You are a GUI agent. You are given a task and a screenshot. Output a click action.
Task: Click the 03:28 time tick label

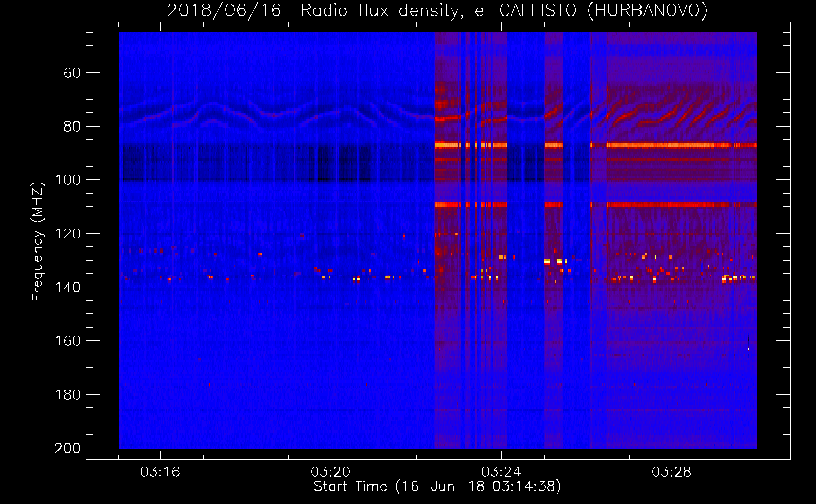(x=672, y=472)
